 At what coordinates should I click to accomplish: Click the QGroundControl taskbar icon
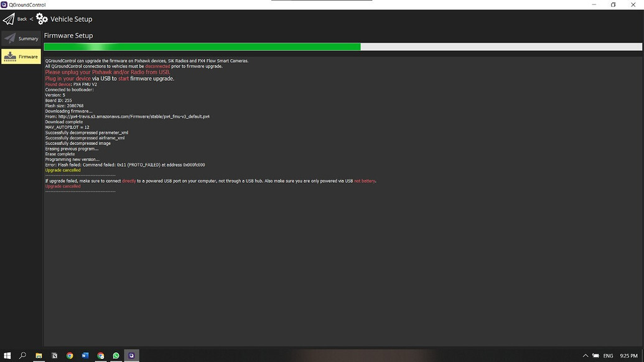coord(132,356)
